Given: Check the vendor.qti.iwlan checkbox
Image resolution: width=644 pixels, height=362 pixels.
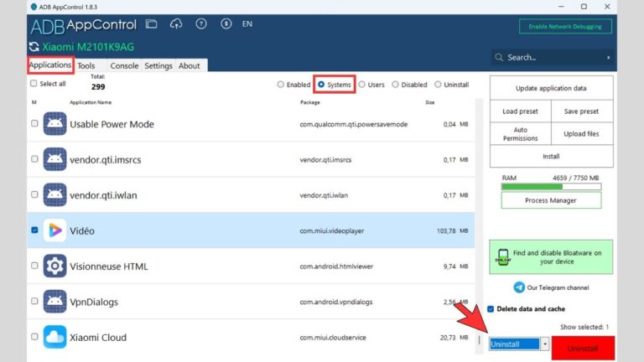Looking at the screenshot, I should coord(34,194).
